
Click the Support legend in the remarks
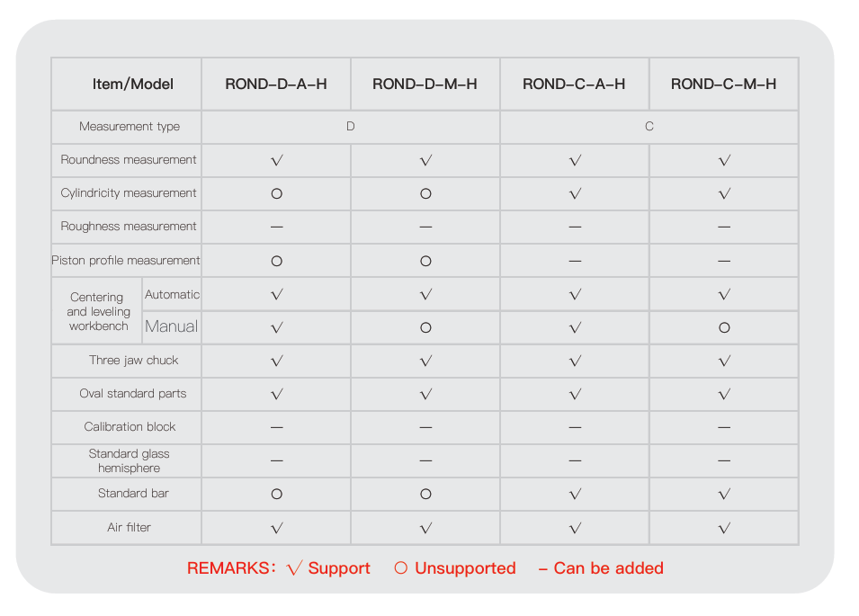click(328, 568)
